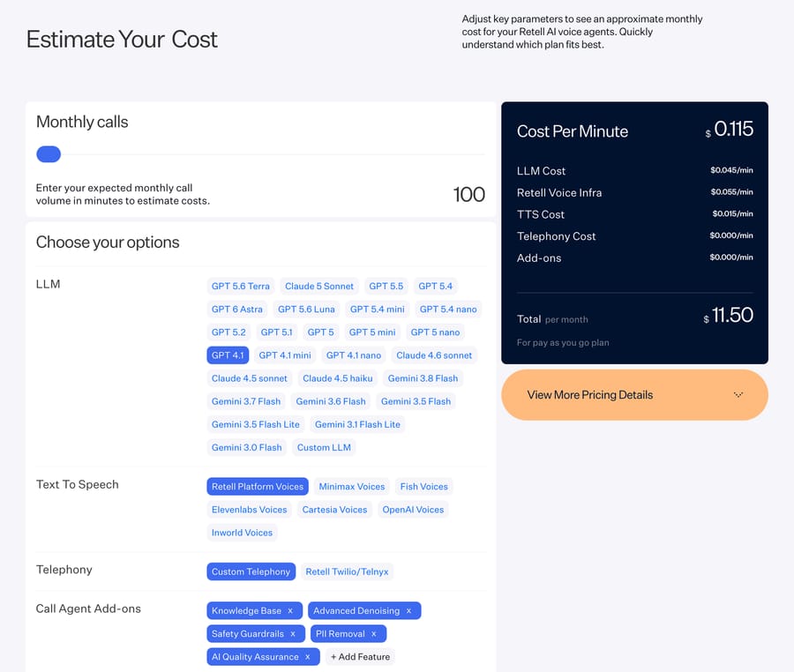Viewport: 794px width, 672px height.
Task: Click the Custom Telephony chip
Action: 251,571
